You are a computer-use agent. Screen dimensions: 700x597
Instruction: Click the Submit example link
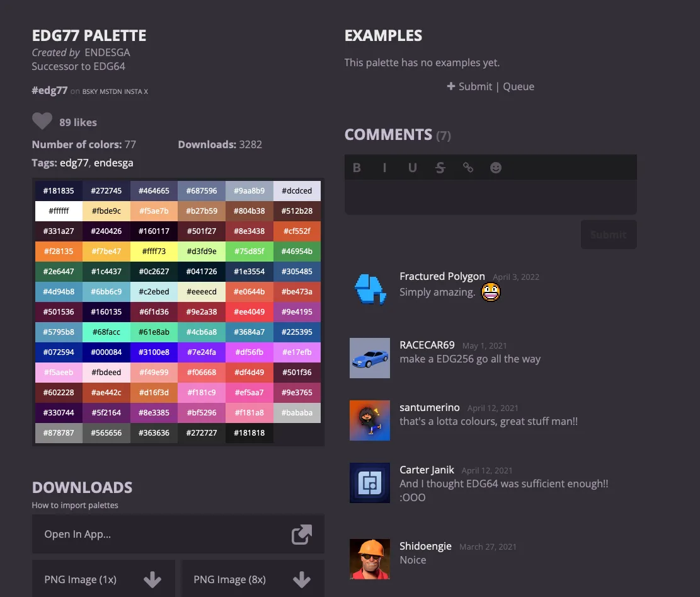(469, 86)
